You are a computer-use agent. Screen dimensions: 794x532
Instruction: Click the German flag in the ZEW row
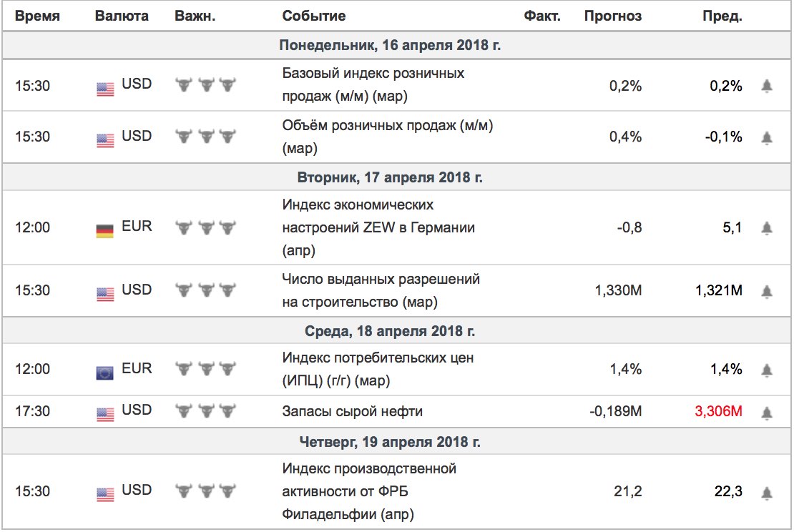point(105,231)
